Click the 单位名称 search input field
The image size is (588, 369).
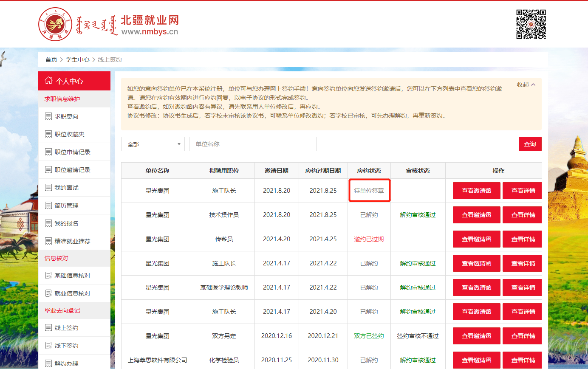tap(252, 144)
